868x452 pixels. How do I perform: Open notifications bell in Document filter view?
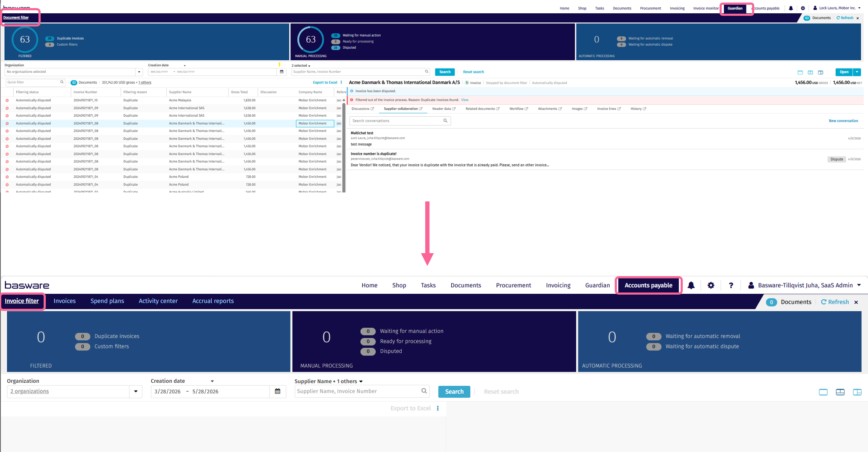tap(791, 8)
